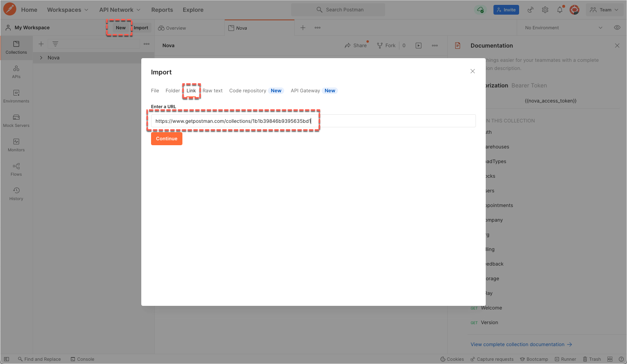
Task: Switch to the Folder import tab
Action: tap(173, 91)
